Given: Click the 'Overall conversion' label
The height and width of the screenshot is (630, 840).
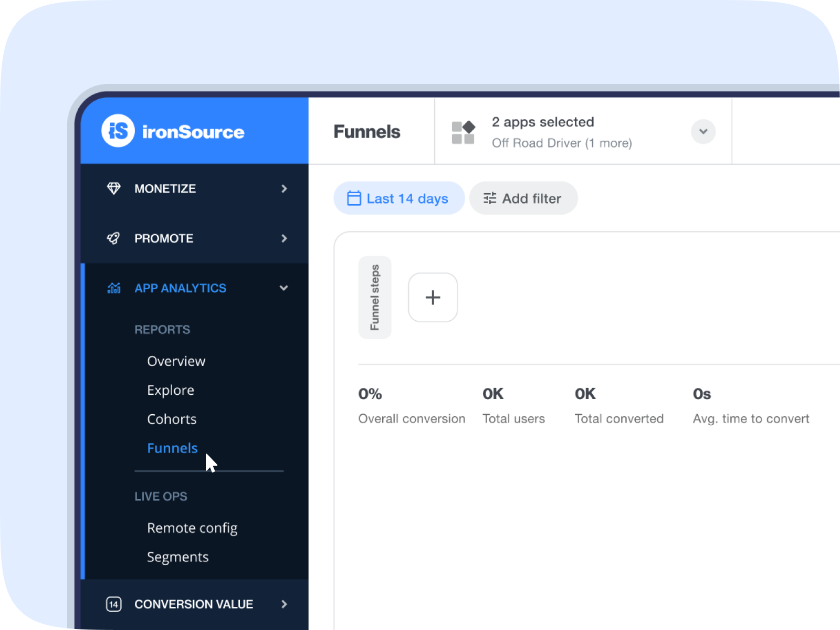Looking at the screenshot, I should [x=412, y=419].
